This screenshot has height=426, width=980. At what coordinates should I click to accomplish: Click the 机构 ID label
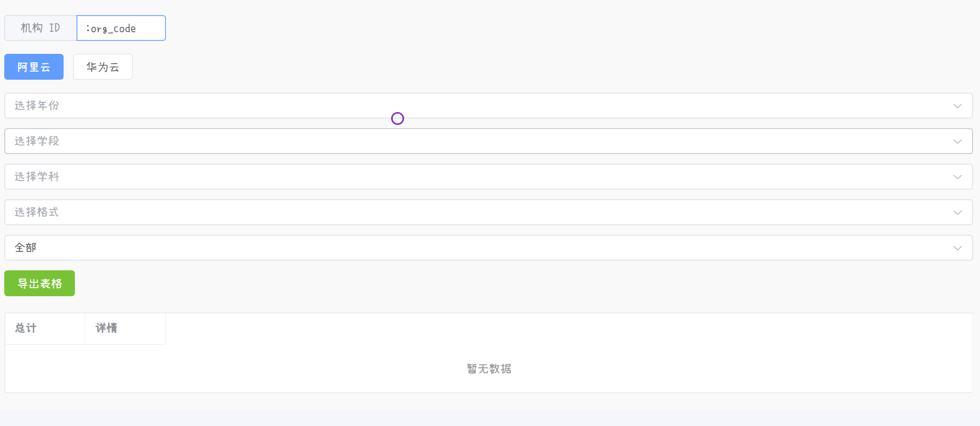(x=40, y=28)
